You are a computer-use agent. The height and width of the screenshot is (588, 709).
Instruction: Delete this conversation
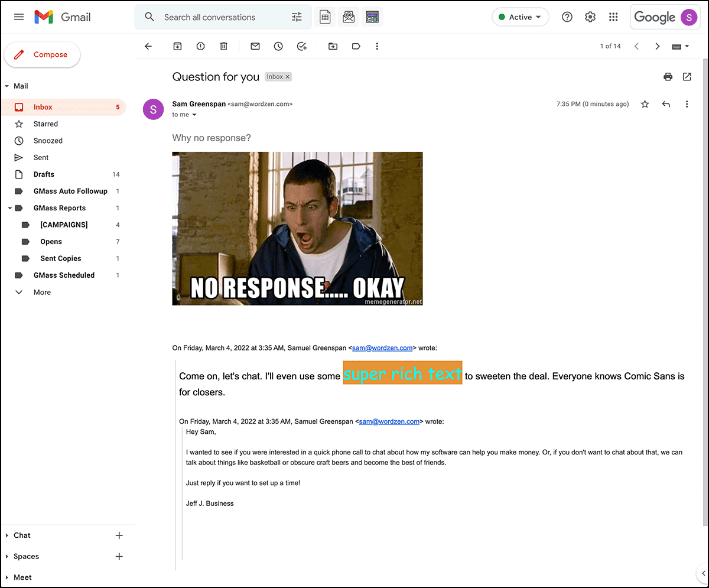pyautogui.click(x=223, y=46)
